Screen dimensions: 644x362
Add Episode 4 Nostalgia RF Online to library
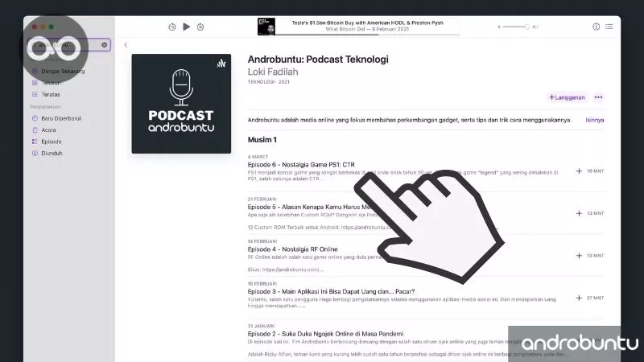tap(579, 256)
